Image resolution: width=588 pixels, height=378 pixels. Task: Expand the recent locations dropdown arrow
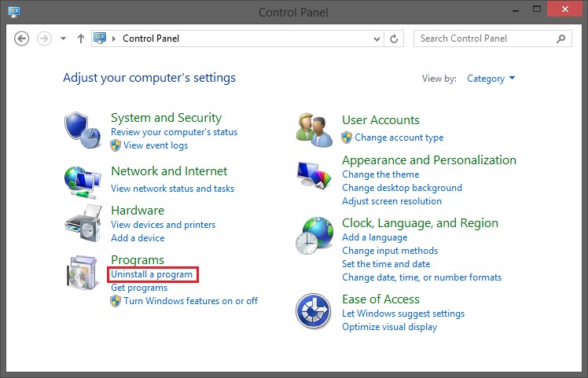tap(64, 39)
